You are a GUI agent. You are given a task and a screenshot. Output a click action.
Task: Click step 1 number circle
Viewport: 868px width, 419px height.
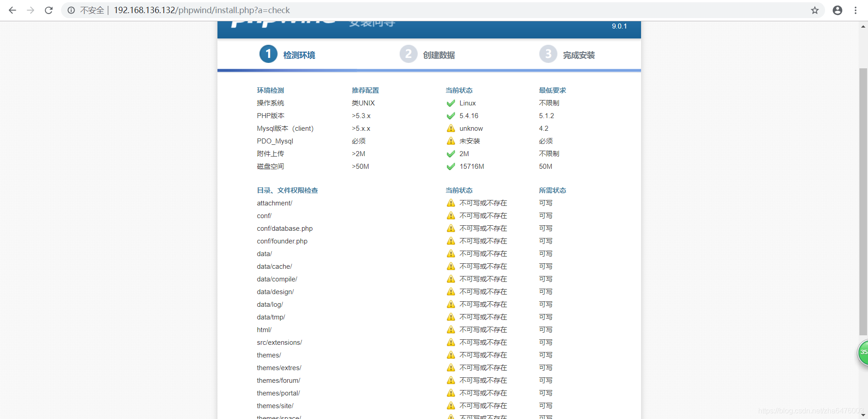[x=268, y=54]
